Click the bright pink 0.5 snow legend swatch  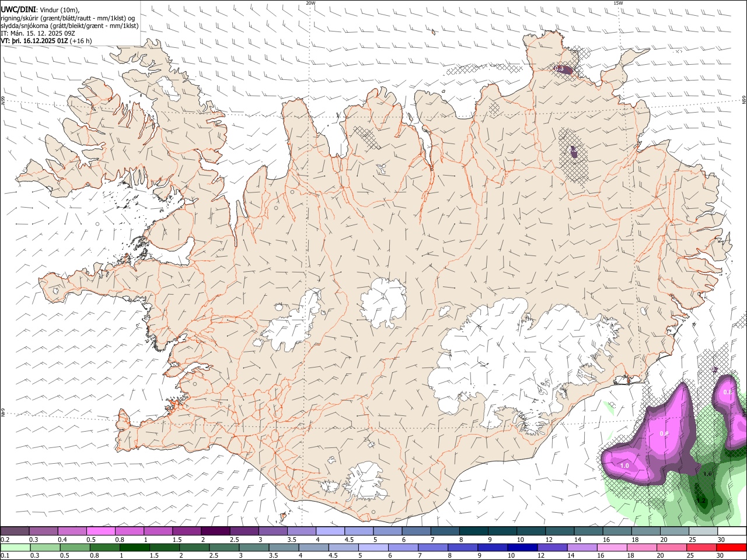[101, 531]
